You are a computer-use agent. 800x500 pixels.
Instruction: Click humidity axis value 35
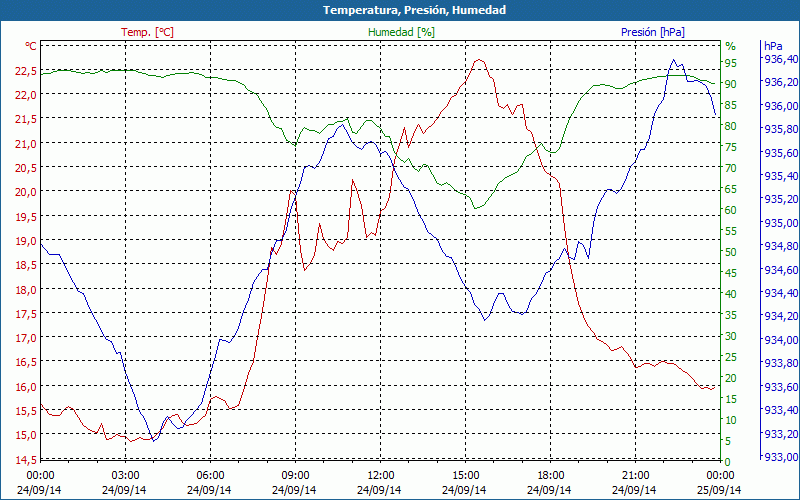[x=731, y=315]
